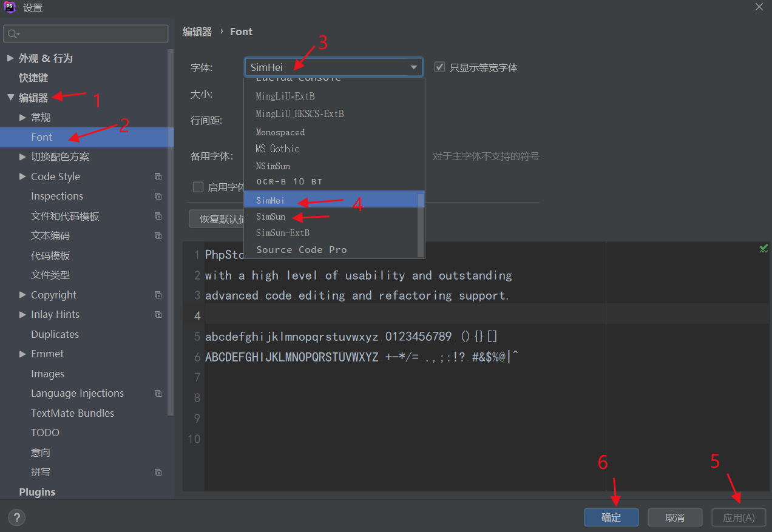
Task: Click the project-scope icon beside Copyright
Action: (x=158, y=295)
